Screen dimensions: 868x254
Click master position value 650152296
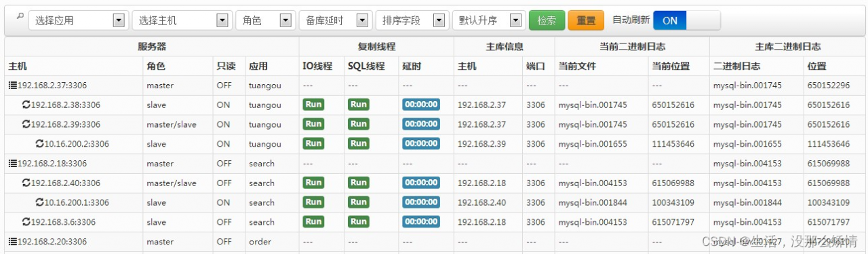[x=829, y=86]
